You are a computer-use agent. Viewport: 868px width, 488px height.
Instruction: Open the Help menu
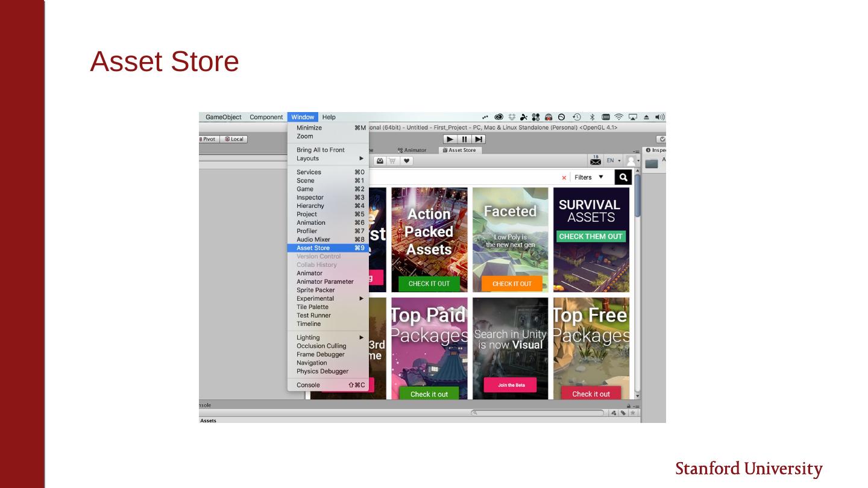329,117
